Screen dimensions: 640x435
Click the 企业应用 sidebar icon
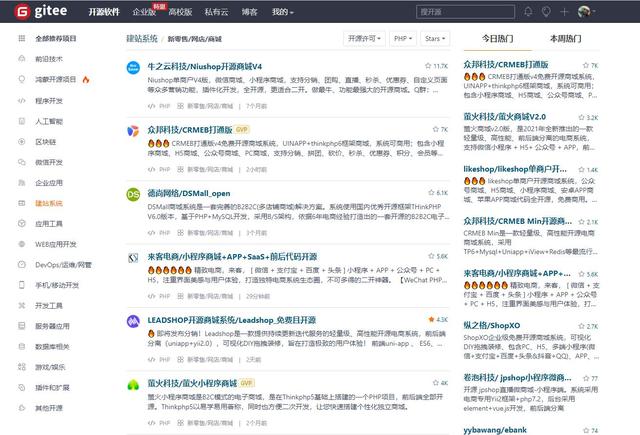[22, 182]
